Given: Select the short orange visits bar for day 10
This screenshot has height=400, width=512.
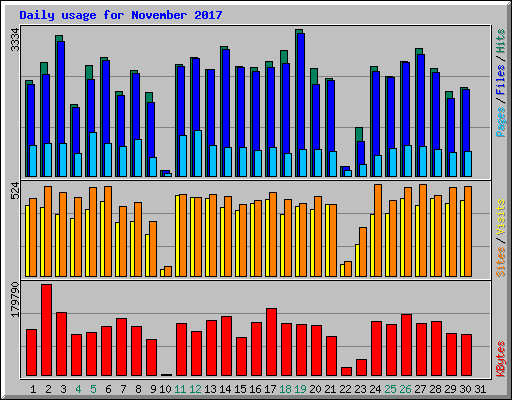Looking at the screenshot, I should tap(168, 271).
